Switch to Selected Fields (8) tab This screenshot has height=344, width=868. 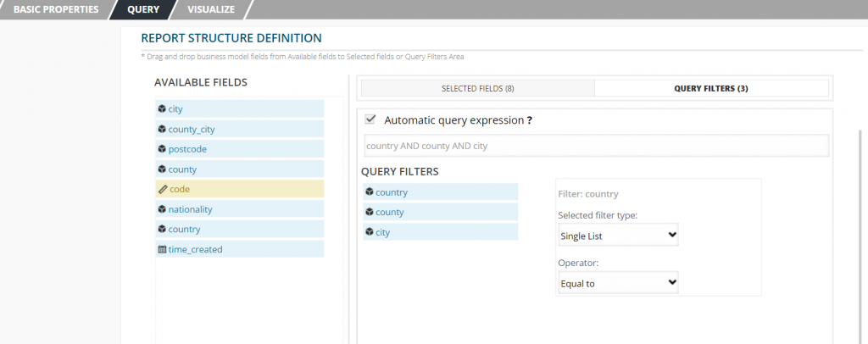point(478,88)
